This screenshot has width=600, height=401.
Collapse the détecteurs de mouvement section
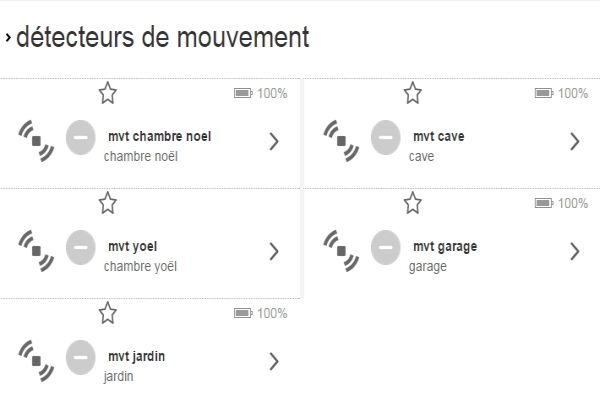pyautogui.click(x=8, y=39)
